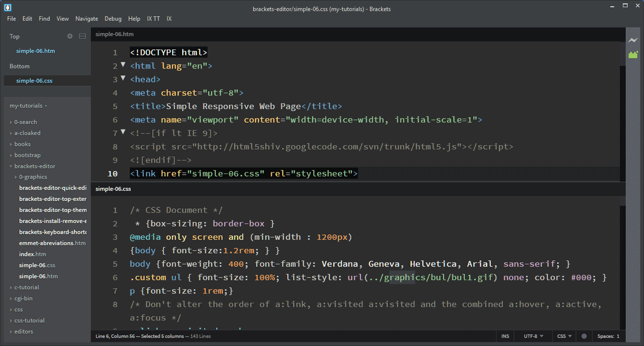The width and height of the screenshot is (644, 346).
Task: Open the Help menu
Action: click(x=134, y=19)
